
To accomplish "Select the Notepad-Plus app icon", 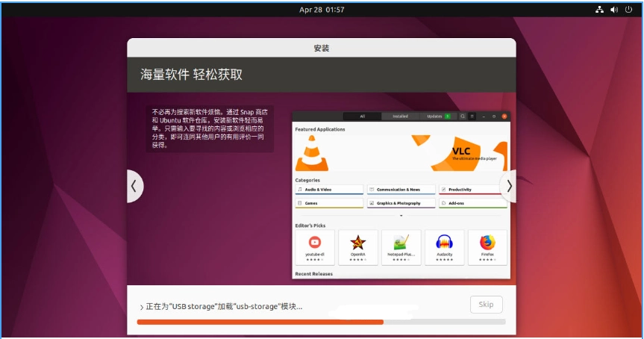I will [401, 243].
